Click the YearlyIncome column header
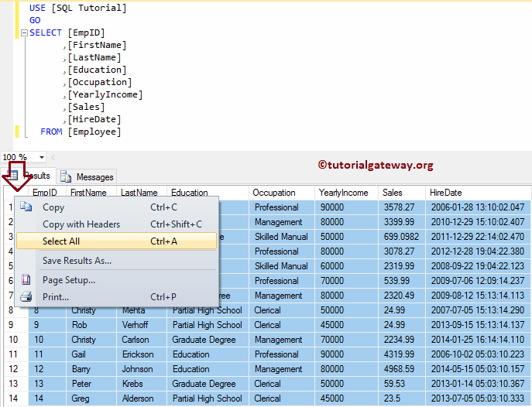Image resolution: width=532 pixels, height=407 pixels. (x=346, y=193)
